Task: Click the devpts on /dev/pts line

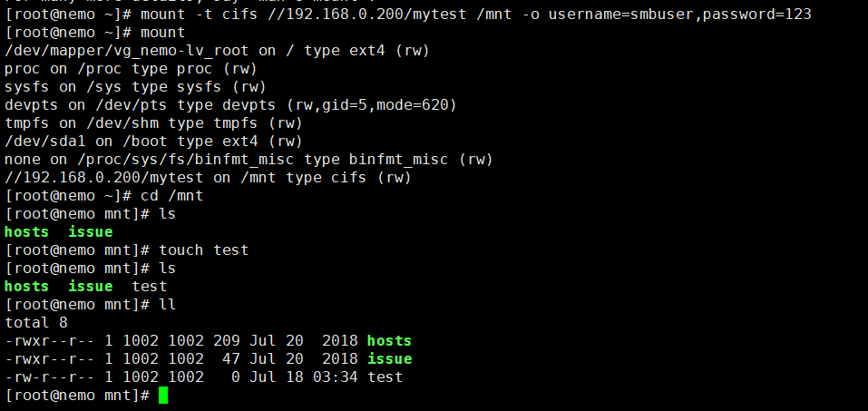Action: [231, 105]
